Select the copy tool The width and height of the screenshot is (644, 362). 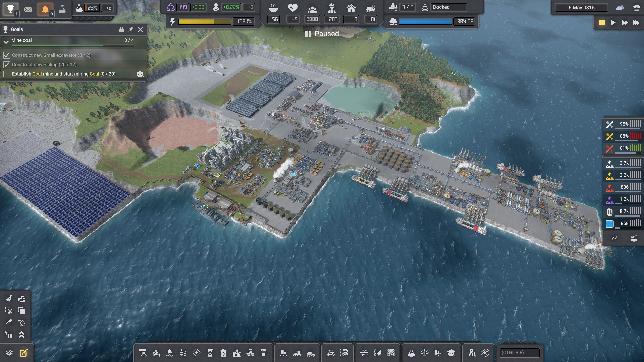pyautogui.click(x=21, y=310)
